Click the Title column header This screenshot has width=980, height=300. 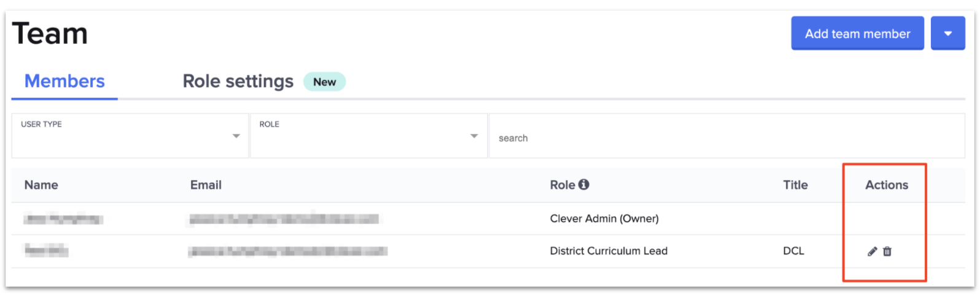795,185
